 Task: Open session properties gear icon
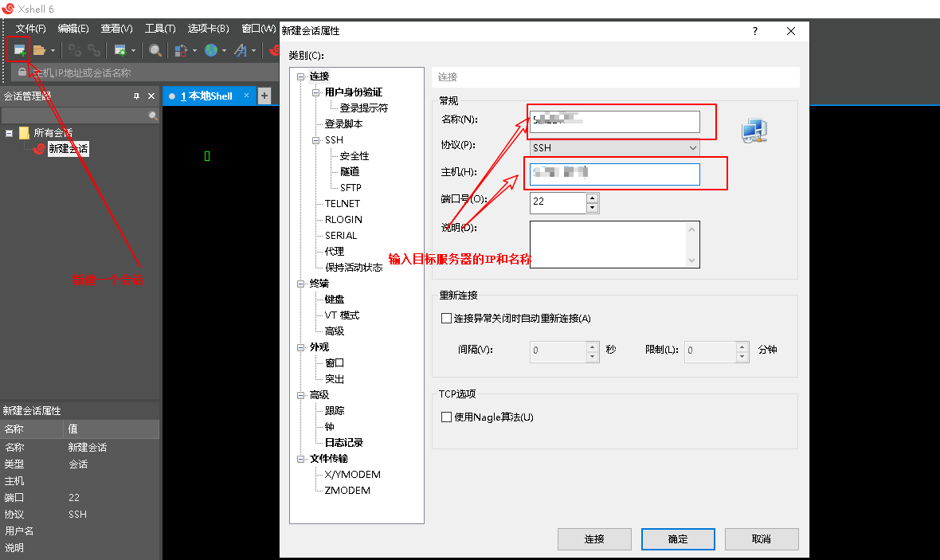click(x=120, y=50)
